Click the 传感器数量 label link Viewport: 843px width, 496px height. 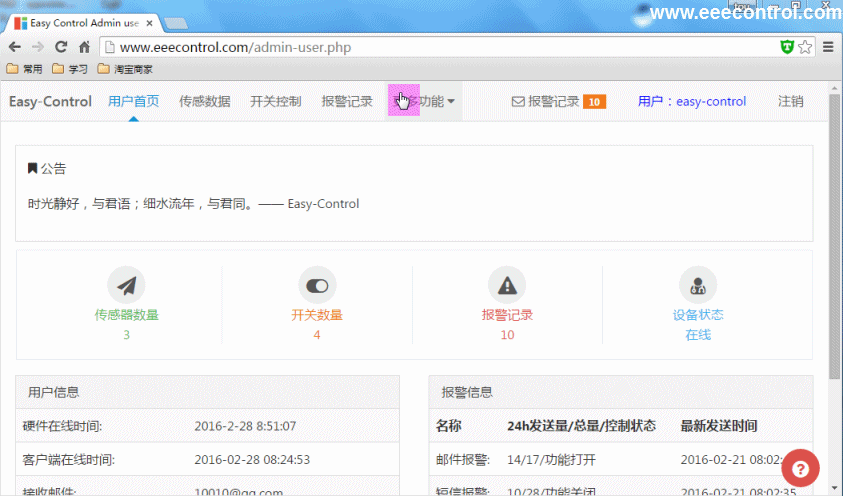click(126, 315)
